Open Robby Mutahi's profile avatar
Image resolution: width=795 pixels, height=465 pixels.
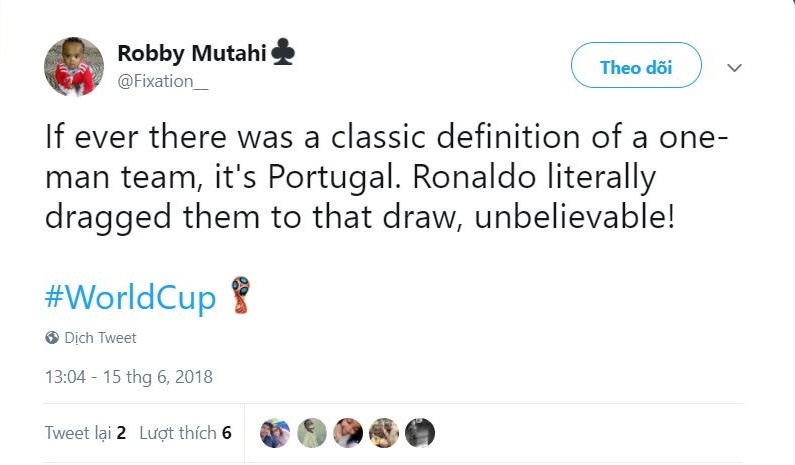click(74, 67)
